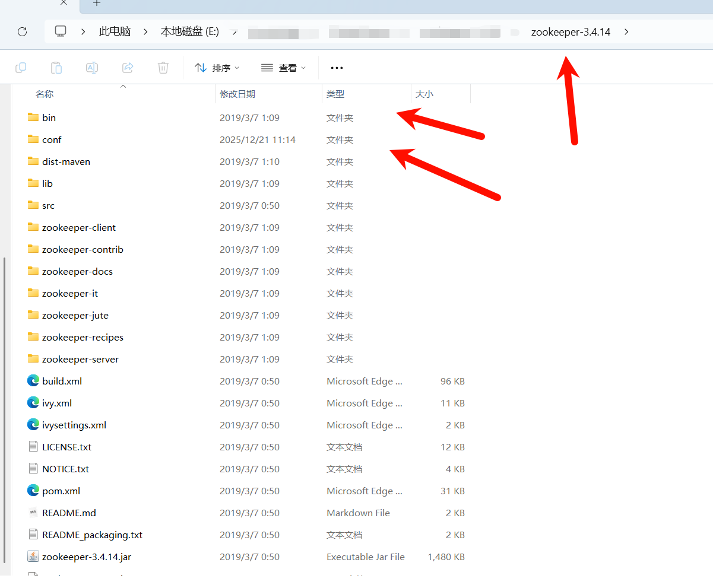Viewport: 713px width, 588px height.
Task: Sort by 大小 column header
Action: point(424,94)
